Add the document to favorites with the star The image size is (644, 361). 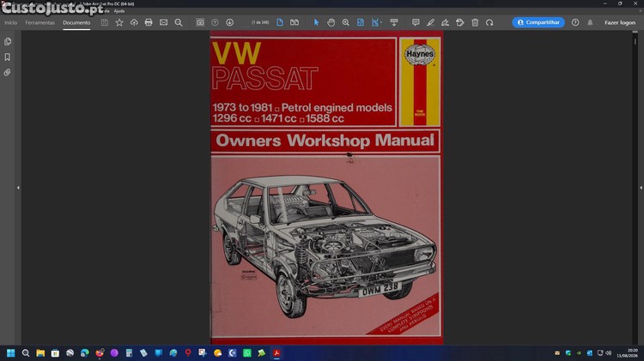[119, 22]
